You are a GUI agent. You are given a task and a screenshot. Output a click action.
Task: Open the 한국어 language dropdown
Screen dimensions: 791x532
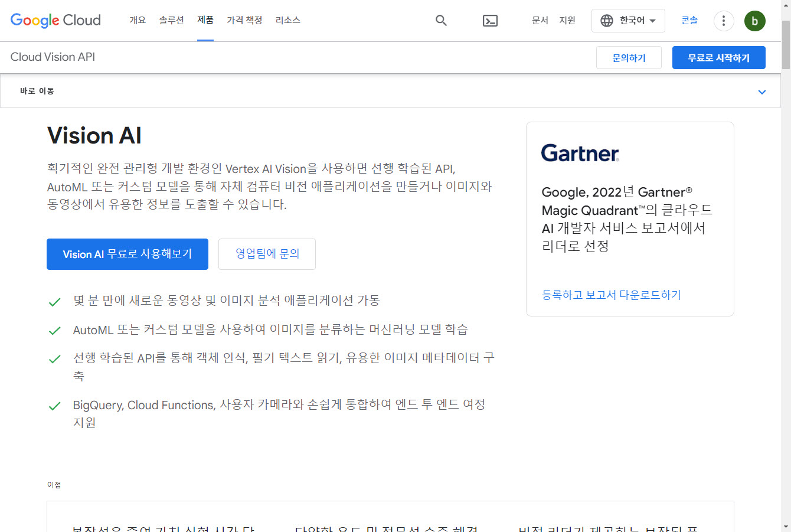click(628, 21)
